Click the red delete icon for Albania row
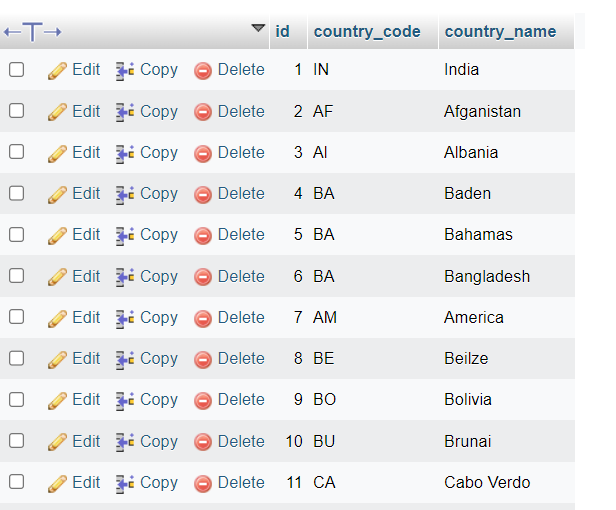 pos(203,153)
